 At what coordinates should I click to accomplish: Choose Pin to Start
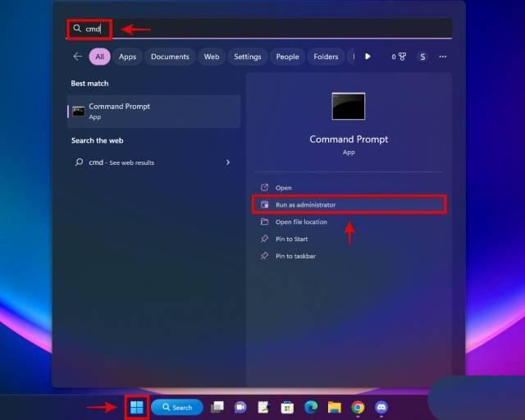[349, 239]
